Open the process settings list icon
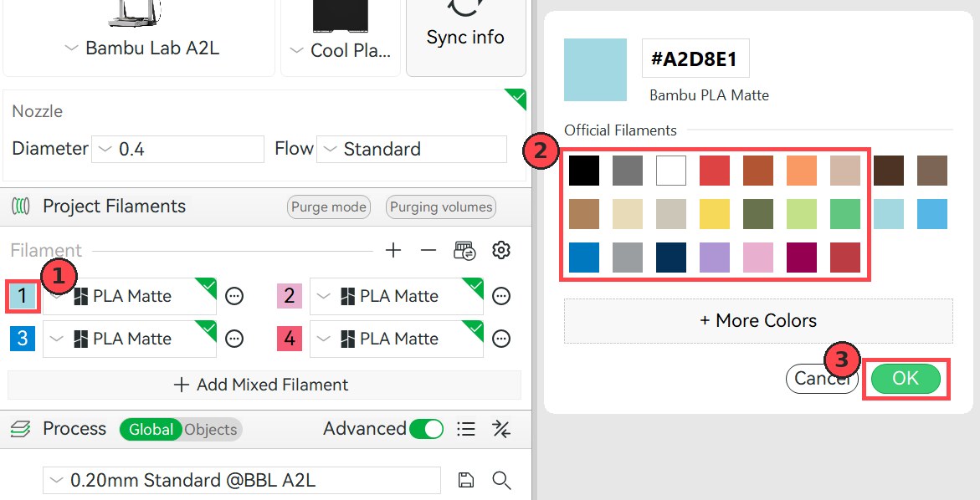The width and height of the screenshot is (980, 500). pos(465,429)
